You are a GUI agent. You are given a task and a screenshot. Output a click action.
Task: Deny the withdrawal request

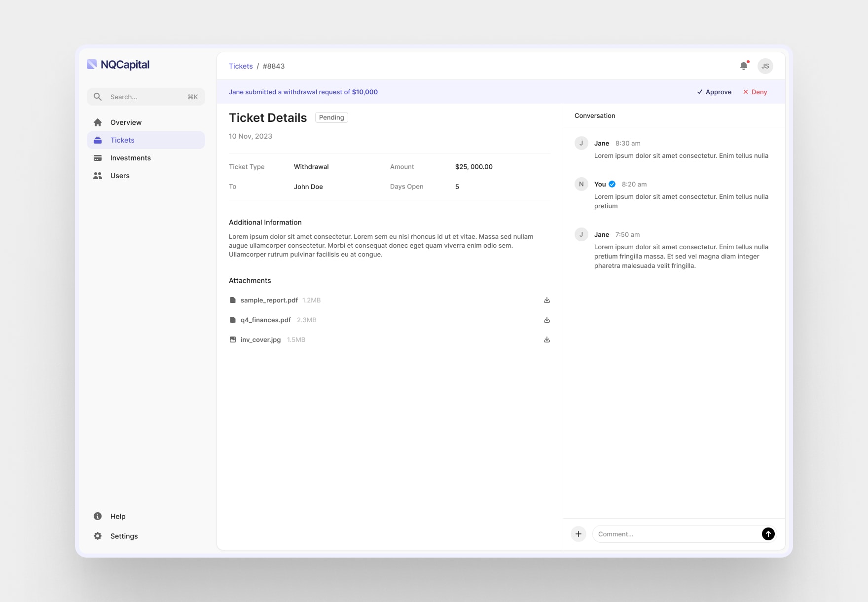pos(755,92)
